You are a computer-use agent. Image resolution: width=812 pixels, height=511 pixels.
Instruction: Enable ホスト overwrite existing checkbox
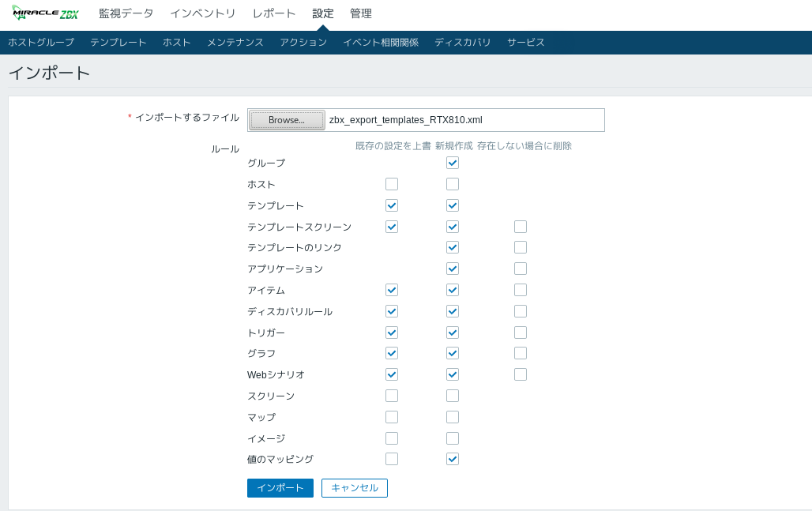[x=392, y=184]
